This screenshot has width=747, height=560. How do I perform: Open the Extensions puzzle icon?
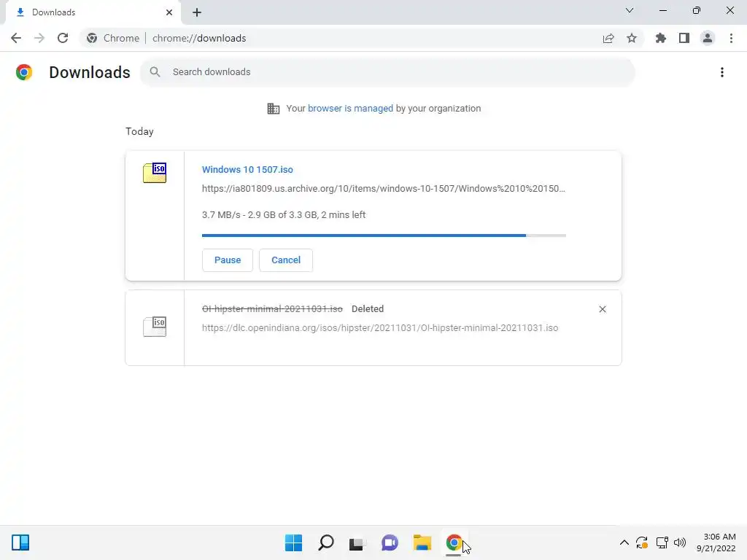pyautogui.click(x=661, y=38)
